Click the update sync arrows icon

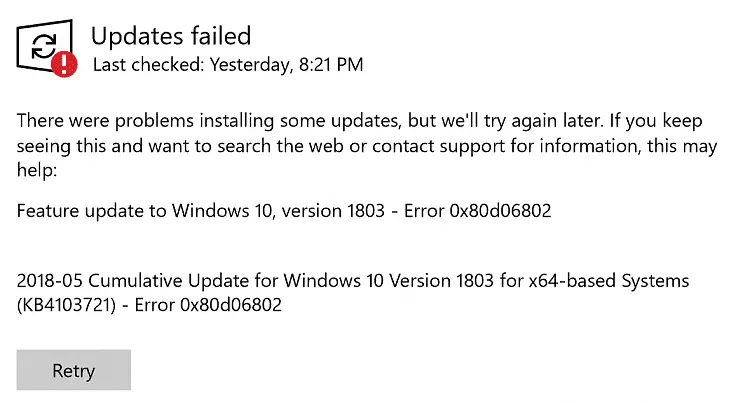pyautogui.click(x=44, y=45)
